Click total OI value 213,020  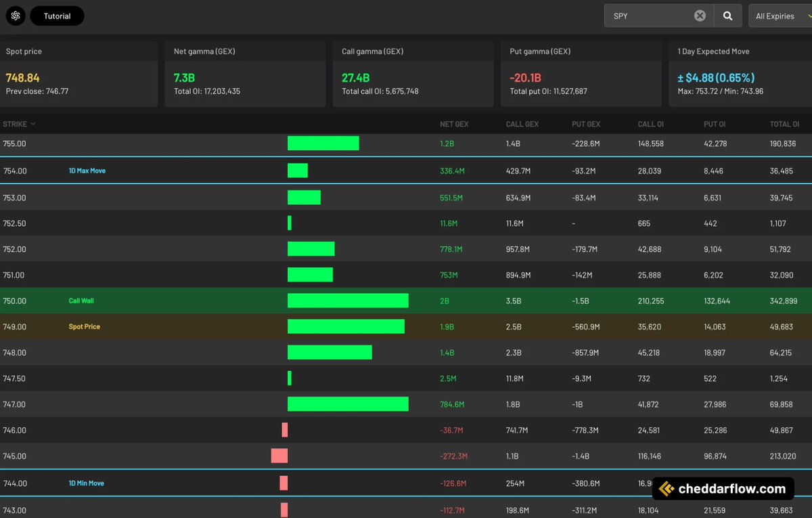783,456
